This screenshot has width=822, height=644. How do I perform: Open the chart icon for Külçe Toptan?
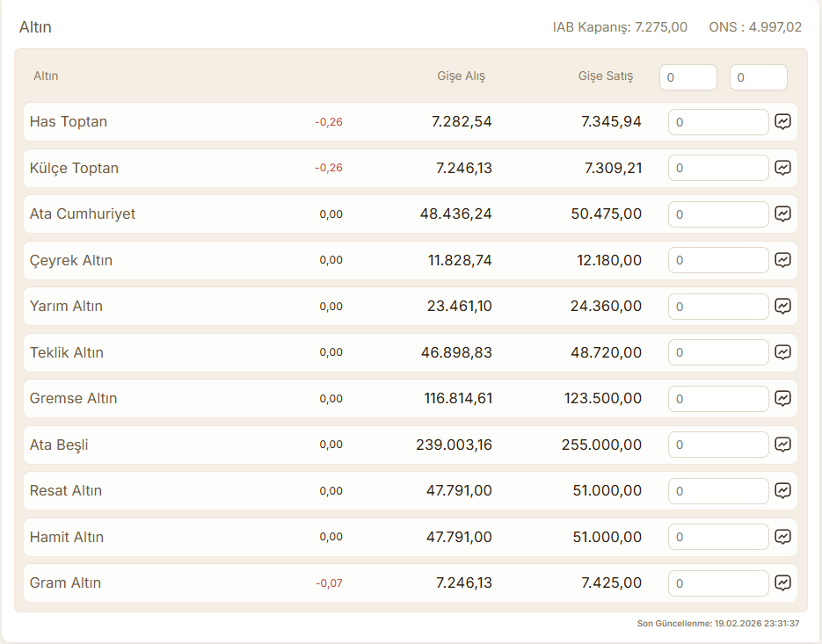point(782,168)
